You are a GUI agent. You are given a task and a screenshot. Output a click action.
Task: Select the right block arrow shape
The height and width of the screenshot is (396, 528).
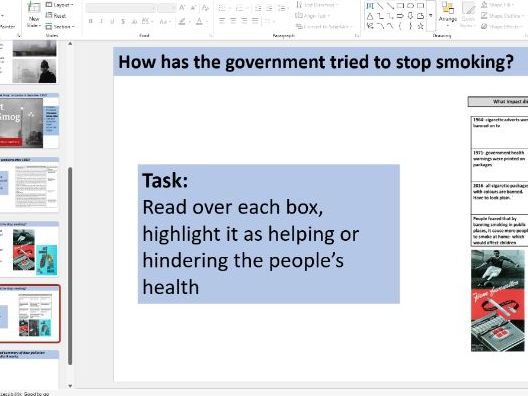[400, 16]
